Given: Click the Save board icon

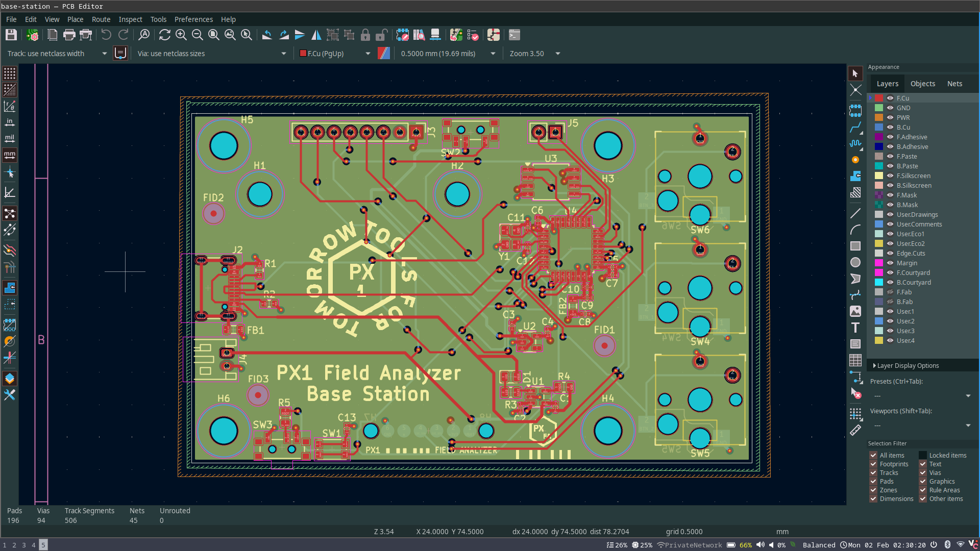Looking at the screenshot, I should pyautogui.click(x=11, y=35).
